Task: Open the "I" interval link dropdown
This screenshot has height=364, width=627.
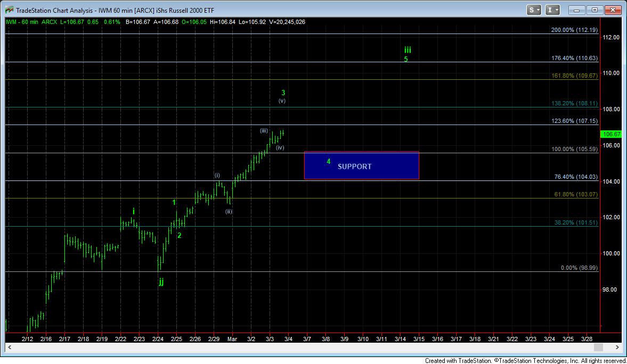Action: [x=553, y=10]
